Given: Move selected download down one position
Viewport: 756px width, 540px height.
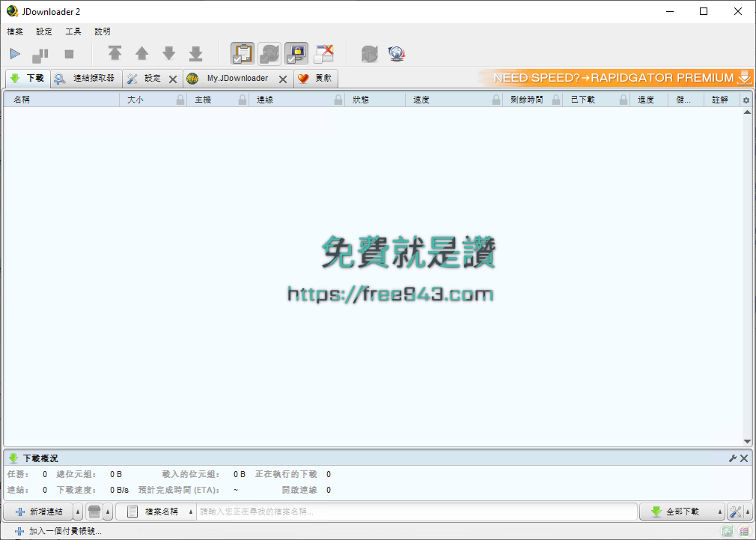Looking at the screenshot, I should tap(168, 53).
